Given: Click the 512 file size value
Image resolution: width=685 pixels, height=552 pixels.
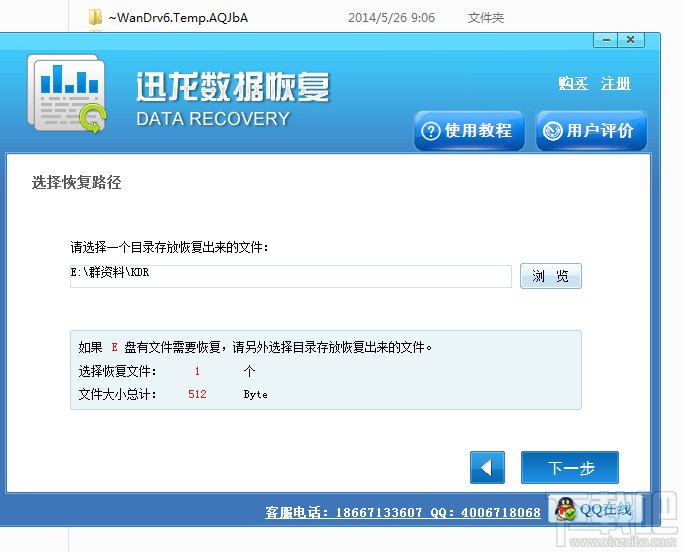Looking at the screenshot, I should tap(197, 394).
